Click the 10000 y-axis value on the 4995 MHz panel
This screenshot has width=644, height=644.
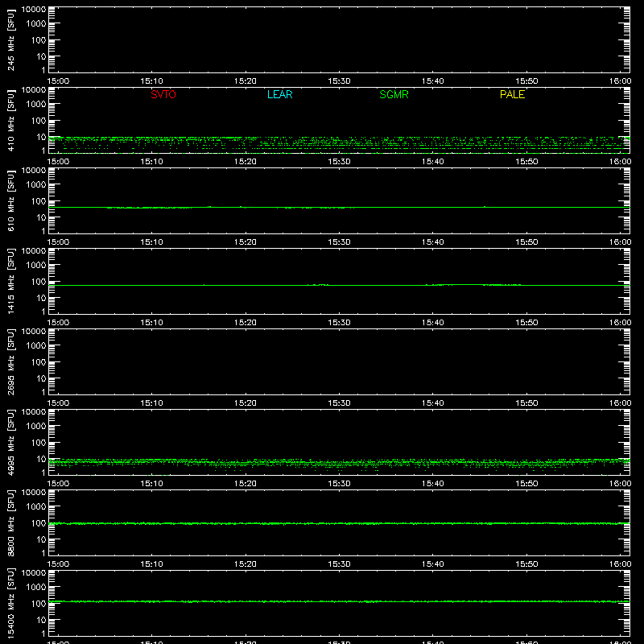[34, 412]
